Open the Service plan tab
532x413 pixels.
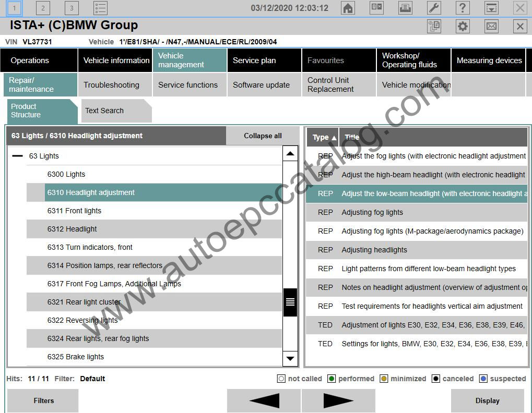264,60
